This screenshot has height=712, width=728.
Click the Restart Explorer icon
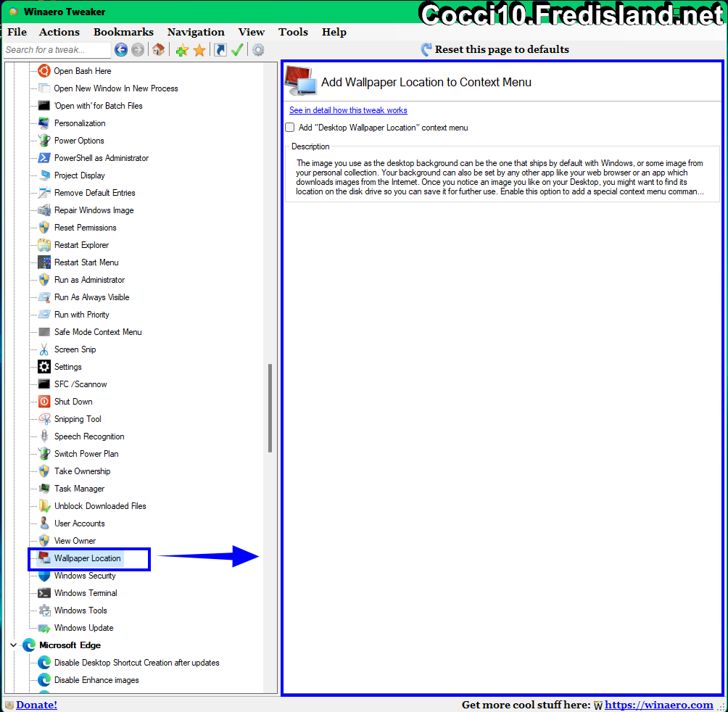point(44,245)
